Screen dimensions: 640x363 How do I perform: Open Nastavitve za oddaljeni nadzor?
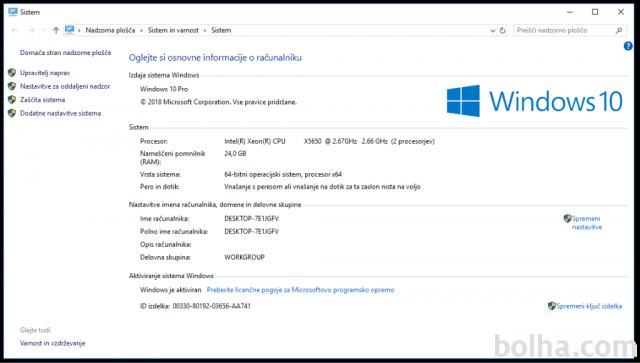[x=65, y=87]
